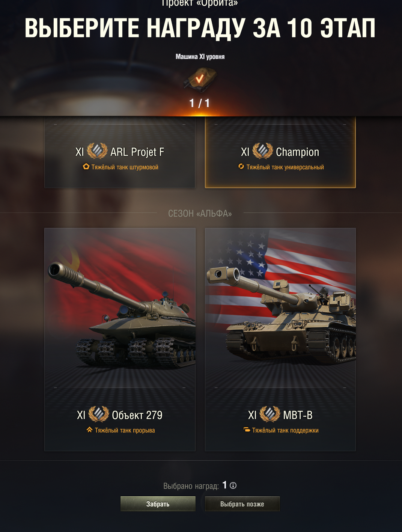Click the Забрать button
Screen dimensions: 402x532
coord(158,504)
